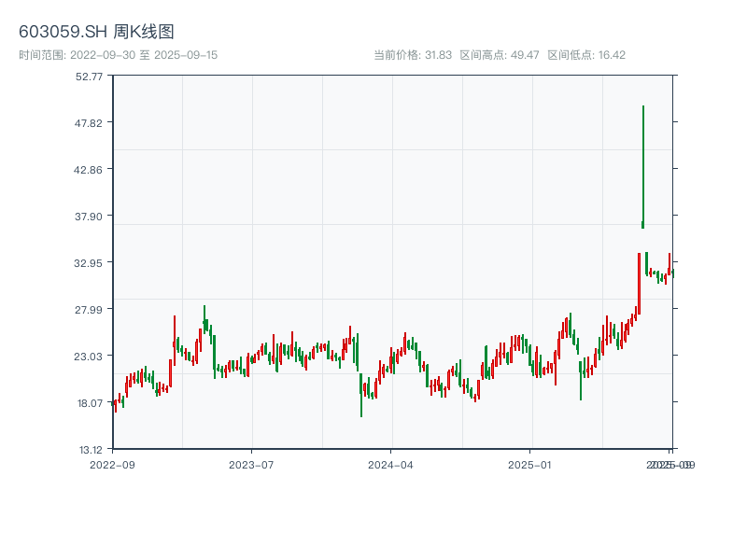This screenshot has height=560, width=747.
Task: Click the x-axis label 2024-04
Action: (x=390, y=465)
